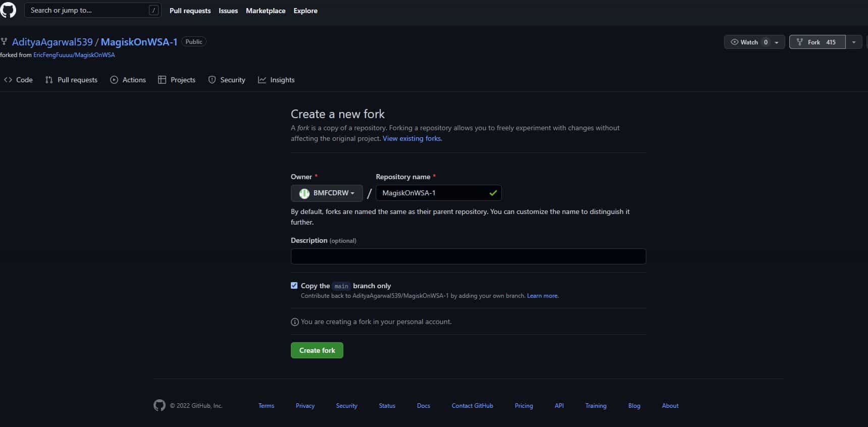Open Pull requests in top navigation

tap(190, 11)
